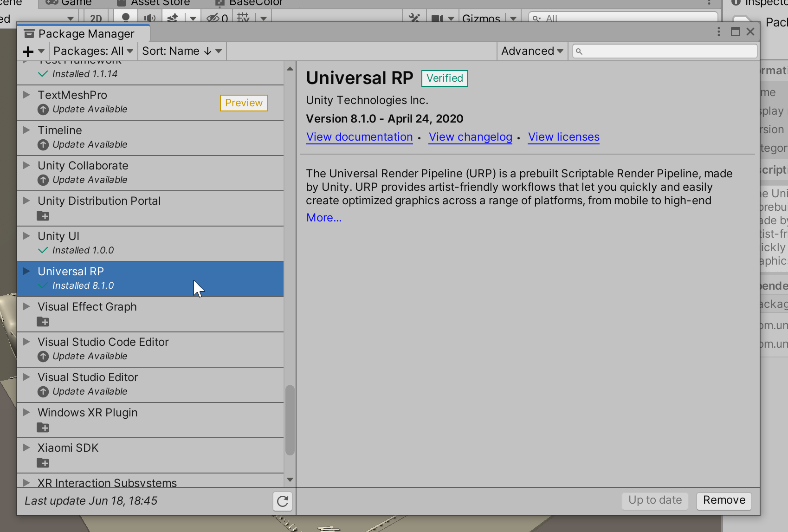Expand the Unity Collaborate package entry
Viewport: 788px width, 532px height.
(26, 165)
